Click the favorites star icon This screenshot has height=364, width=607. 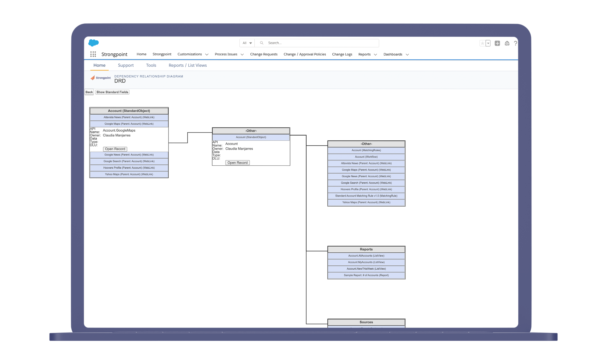(x=482, y=43)
